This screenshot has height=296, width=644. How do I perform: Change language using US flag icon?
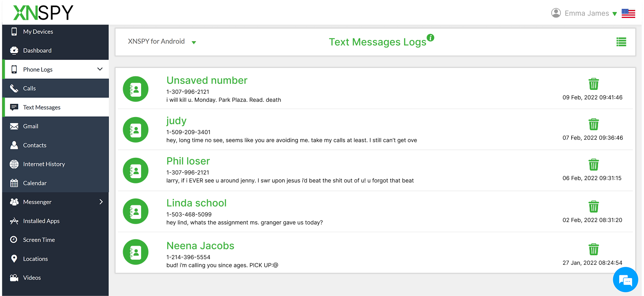click(x=628, y=14)
